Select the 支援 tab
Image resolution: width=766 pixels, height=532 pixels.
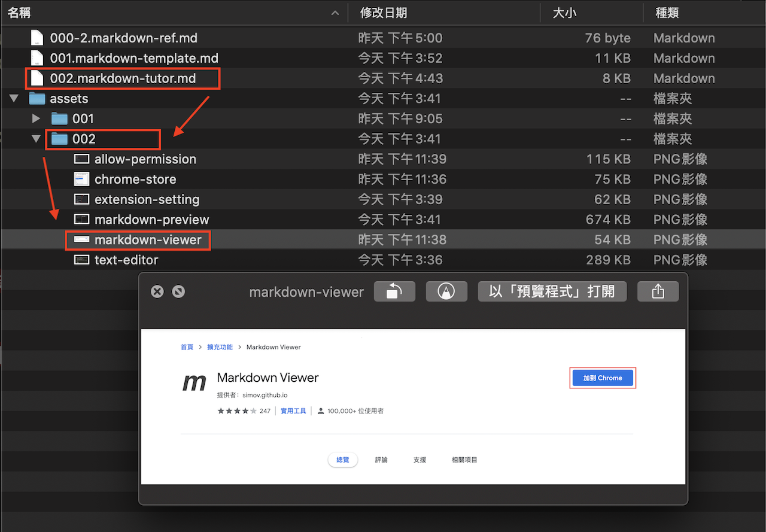pyautogui.click(x=420, y=460)
